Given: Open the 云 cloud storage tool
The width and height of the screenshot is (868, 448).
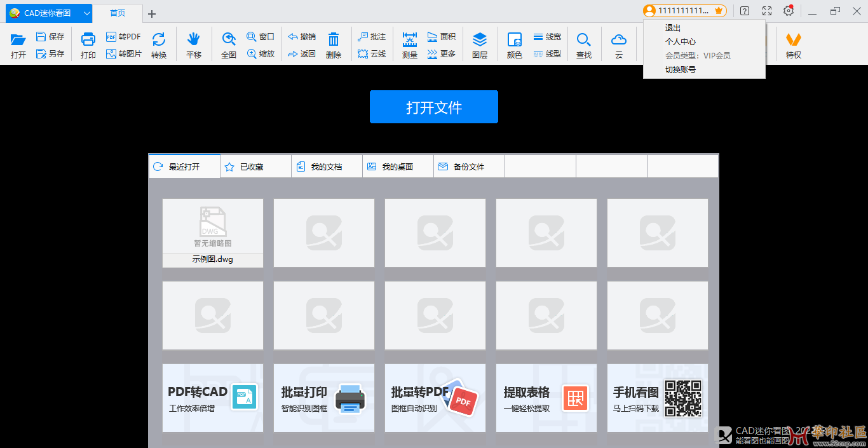Looking at the screenshot, I should (619, 46).
